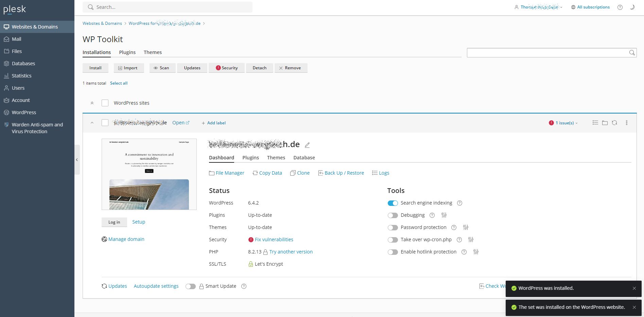Viewport: 644px width, 317px height.
Task: Open Debugging settings sliders icon
Action: click(x=444, y=215)
